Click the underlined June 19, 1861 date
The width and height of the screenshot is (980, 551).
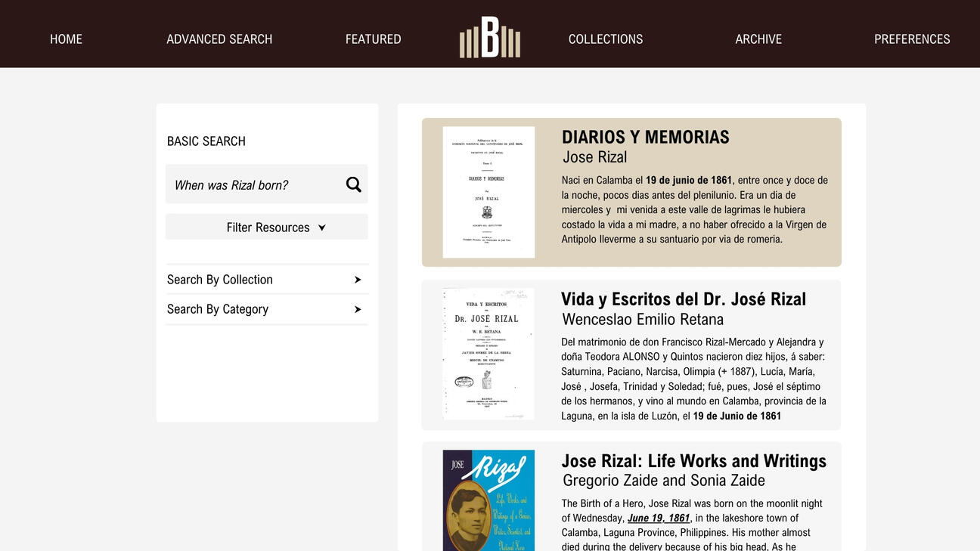(658, 518)
